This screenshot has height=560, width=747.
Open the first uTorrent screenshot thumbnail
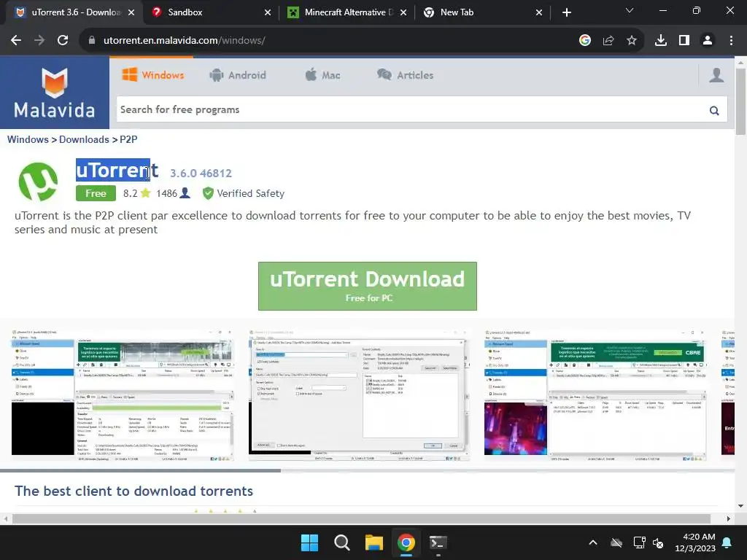point(123,394)
